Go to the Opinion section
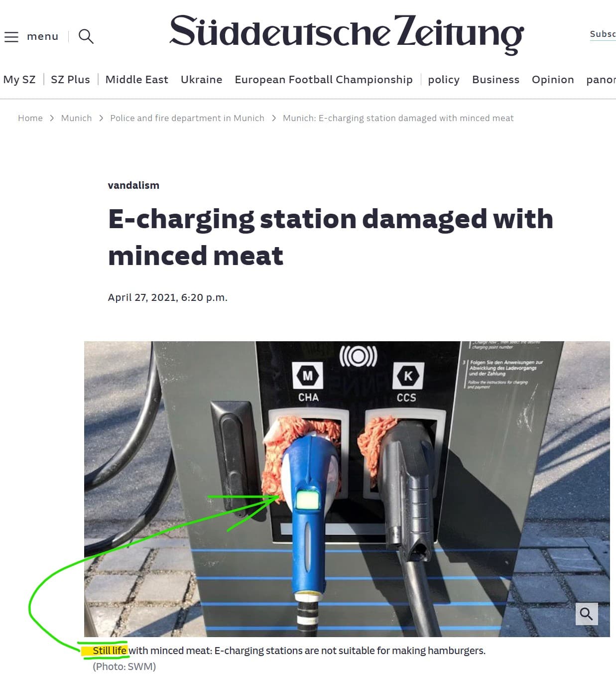This screenshot has height=674, width=616. pos(553,80)
